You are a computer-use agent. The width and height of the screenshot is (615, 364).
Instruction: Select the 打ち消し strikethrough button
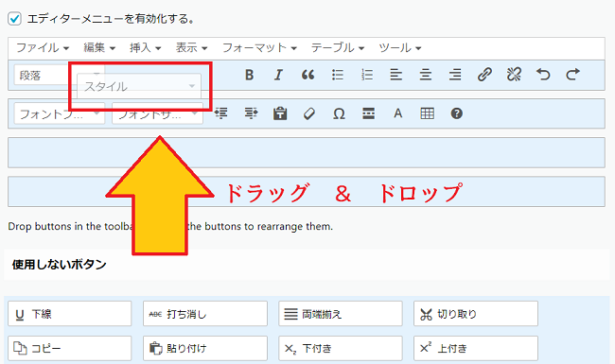[205, 314]
